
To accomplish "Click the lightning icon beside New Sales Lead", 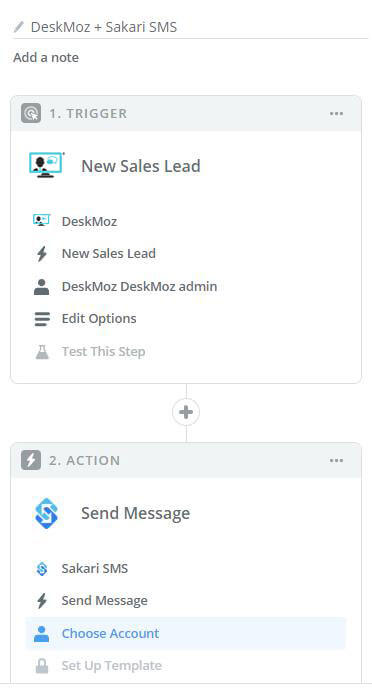I will click(x=42, y=254).
